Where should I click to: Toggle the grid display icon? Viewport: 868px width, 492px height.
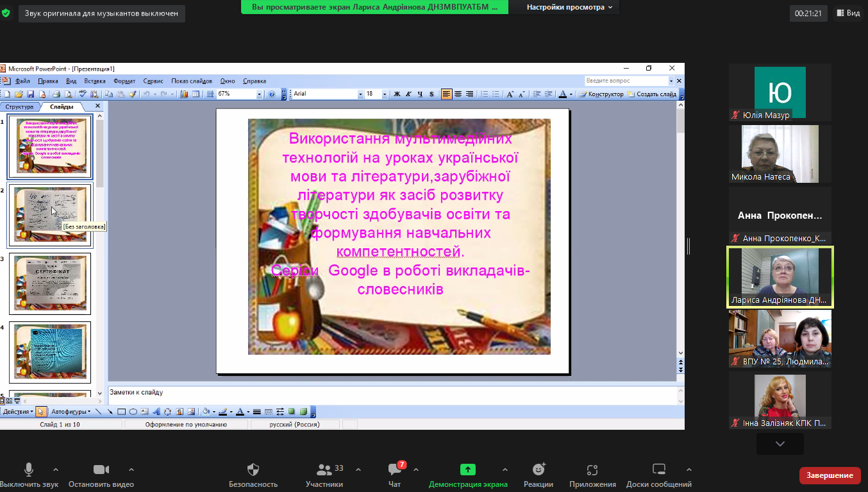(210, 94)
